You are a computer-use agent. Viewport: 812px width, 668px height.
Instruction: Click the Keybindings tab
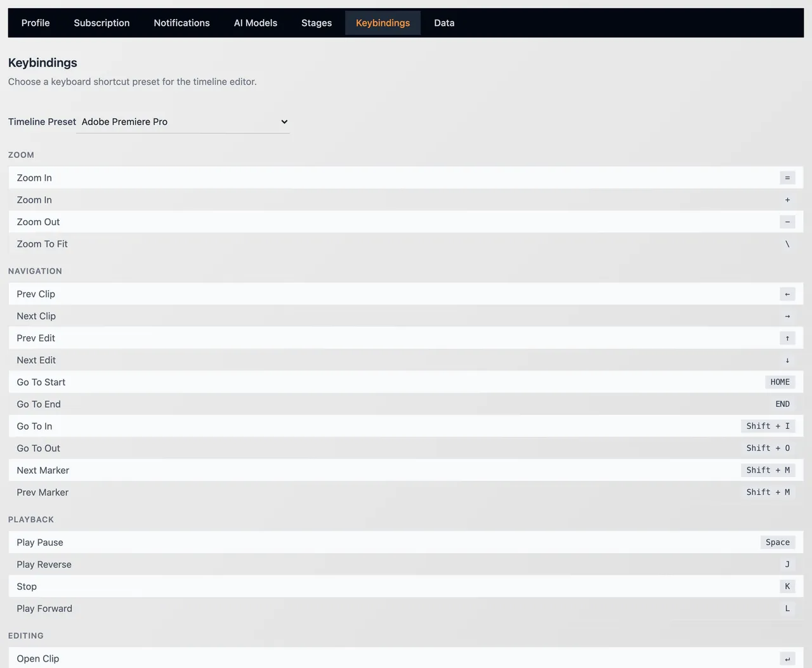[383, 23]
